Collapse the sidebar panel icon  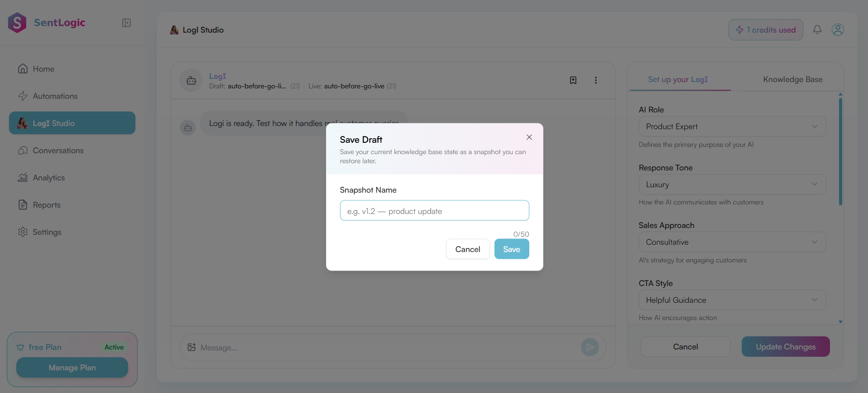coord(126,23)
